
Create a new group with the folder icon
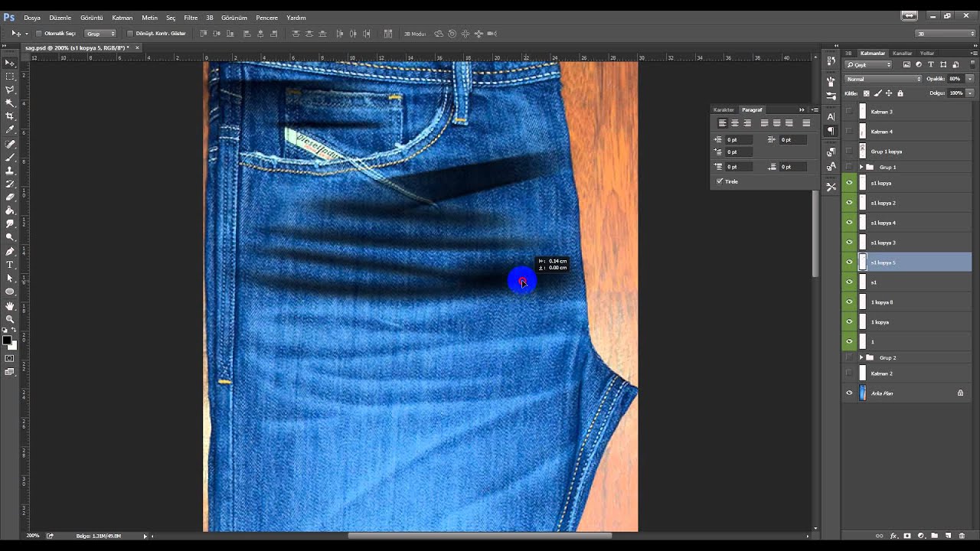[x=934, y=536]
